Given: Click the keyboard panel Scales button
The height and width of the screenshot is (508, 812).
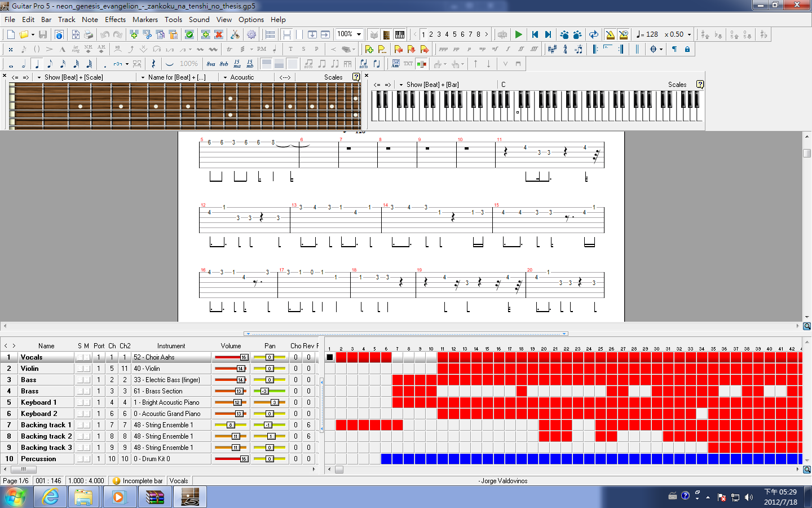Looking at the screenshot, I should (677, 85).
